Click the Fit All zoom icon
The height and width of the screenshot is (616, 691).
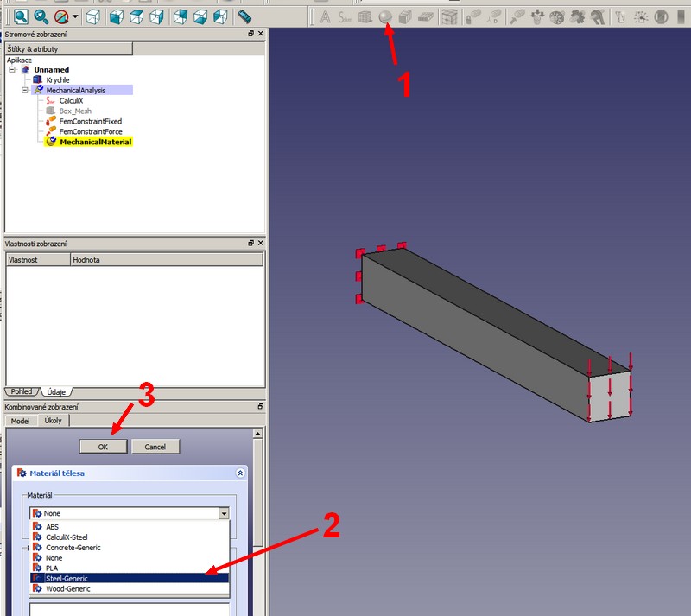tap(21, 16)
